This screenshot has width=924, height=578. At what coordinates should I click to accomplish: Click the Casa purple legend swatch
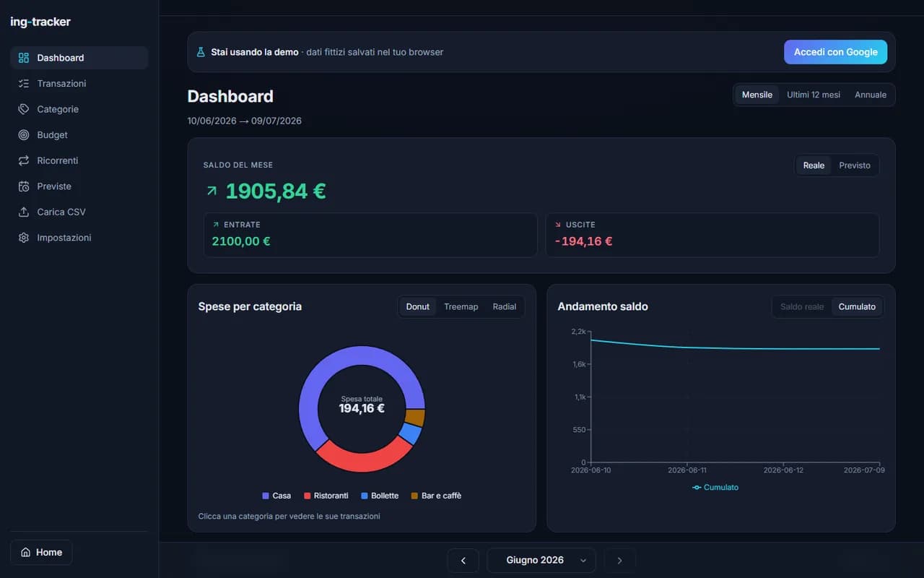(266, 496)
